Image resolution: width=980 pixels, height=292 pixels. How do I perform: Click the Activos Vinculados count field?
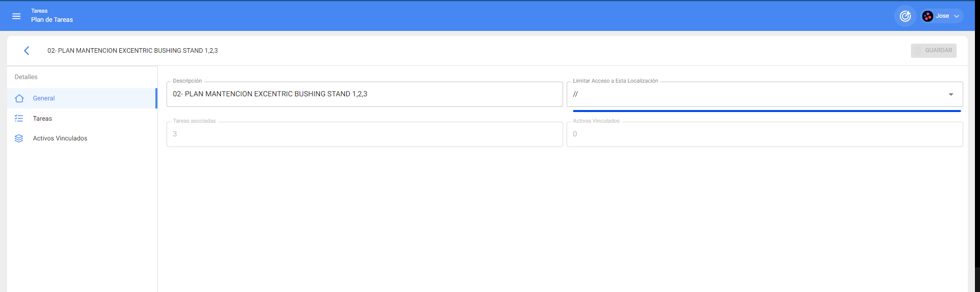[x=764, y=134]
